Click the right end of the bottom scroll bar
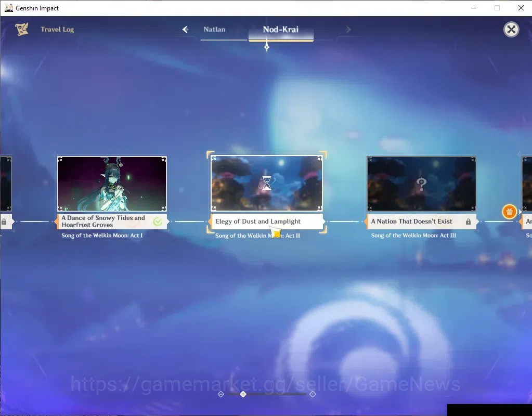Image resolution: width=532 pixels, height=416 pixels. click(313, 394)
